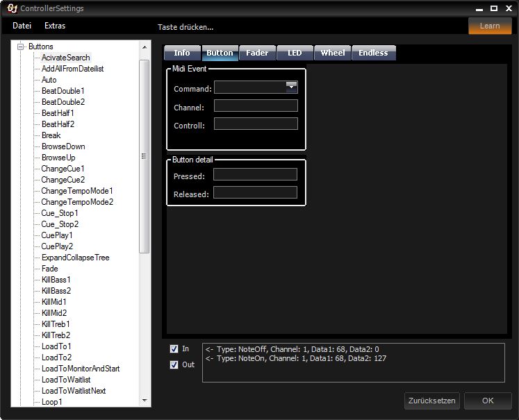Open the Command dropdown arrow
519x420 pixels.
[x=291, y=87]
